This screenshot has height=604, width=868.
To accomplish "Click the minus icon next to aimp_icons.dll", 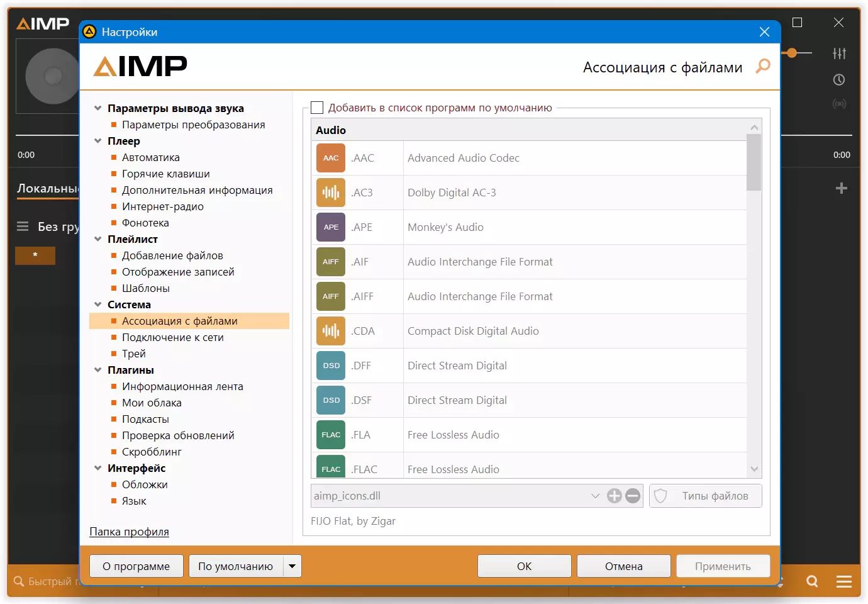I will (x=633, y=496).
